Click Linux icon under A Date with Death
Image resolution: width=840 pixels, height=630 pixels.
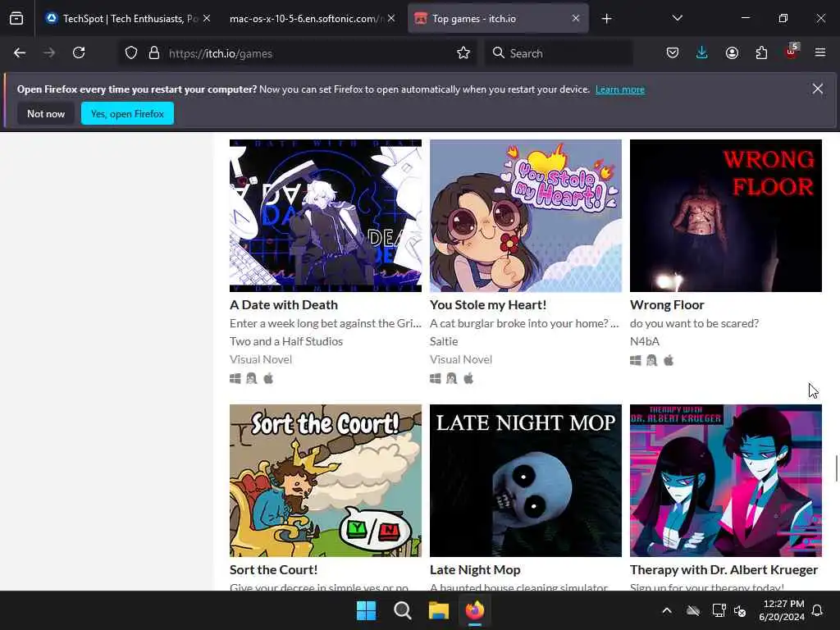coord(252,379)
